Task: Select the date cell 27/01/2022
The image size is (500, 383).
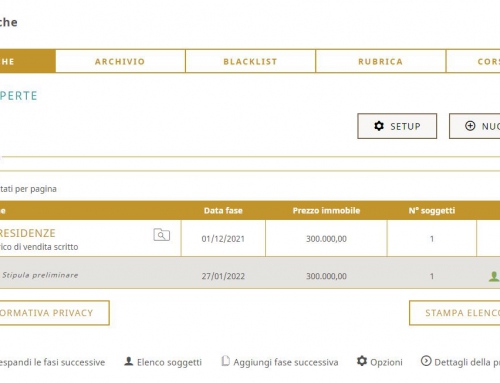Action: point(223,276)
